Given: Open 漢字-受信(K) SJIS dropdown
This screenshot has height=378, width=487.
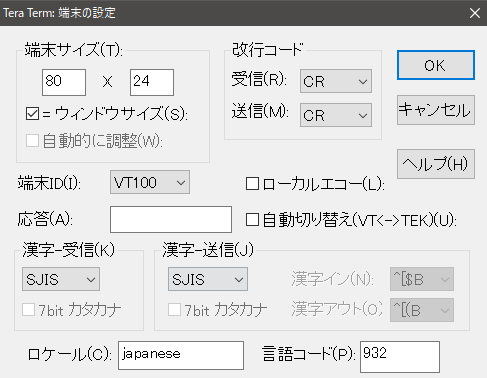Looking at the screenshot, I should (61, 279).
